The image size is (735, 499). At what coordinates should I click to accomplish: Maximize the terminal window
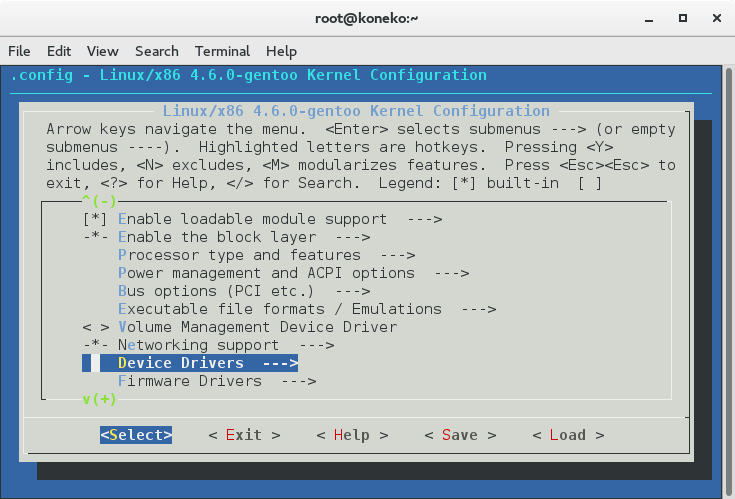pos(683,18)
